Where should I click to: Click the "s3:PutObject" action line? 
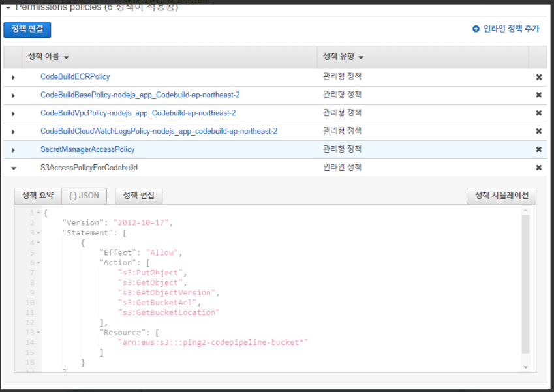[150, 273]
